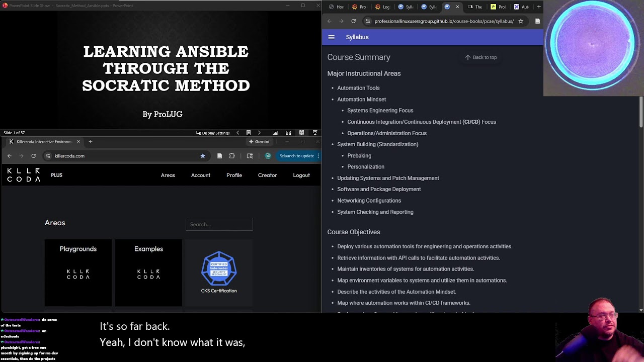Open the extensions puzzle icon
The image size is (644, 362).
(x=232, y=156)
